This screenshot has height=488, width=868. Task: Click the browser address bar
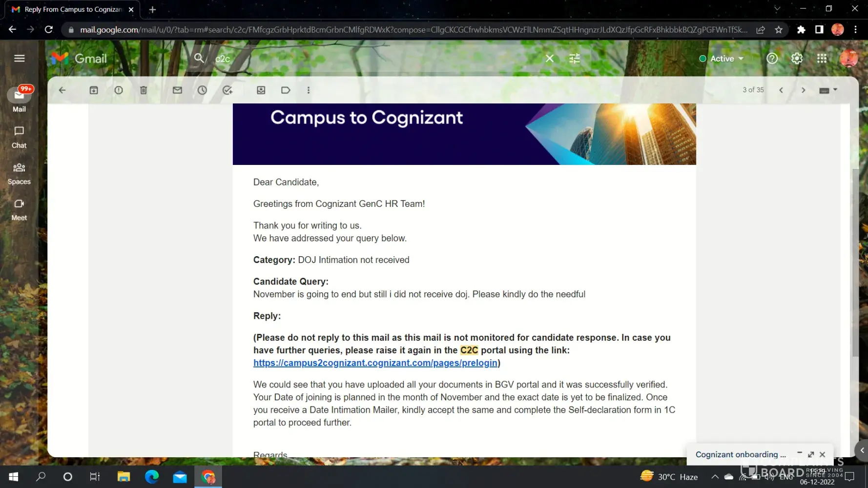(x=413, y=30)
